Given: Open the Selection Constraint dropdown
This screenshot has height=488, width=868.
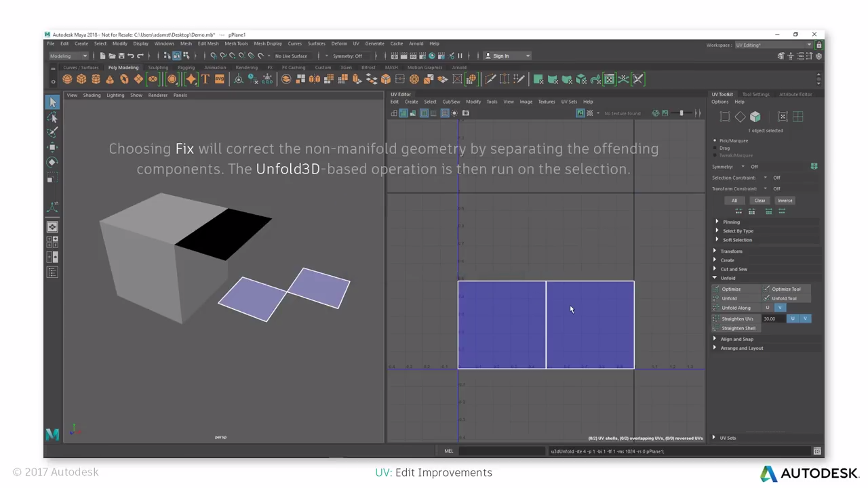Looking at the screenshot, I should coord(766,178).
